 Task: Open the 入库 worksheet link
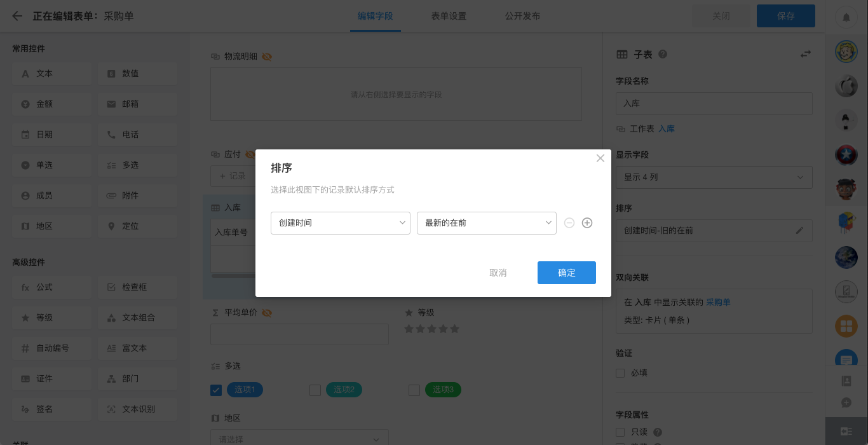(667, 129)
